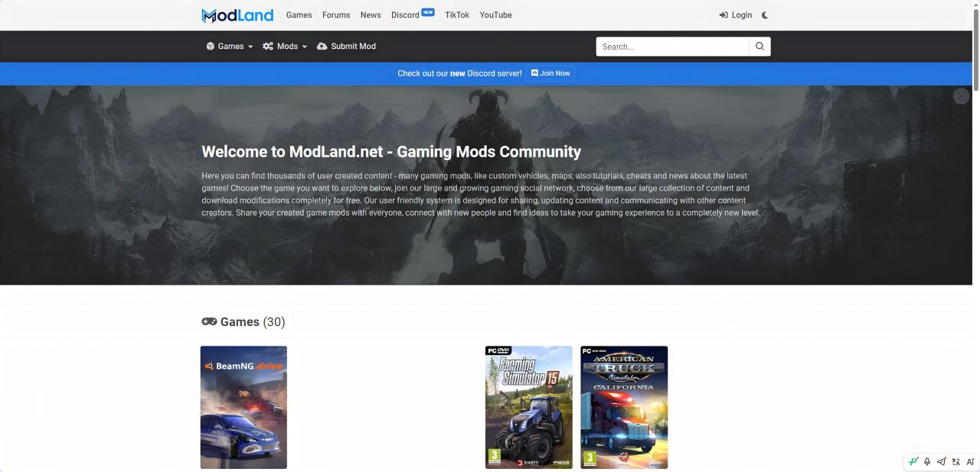
Task: Click the 'Welcome to ModLand.net' heading
Action: (391, 151)
